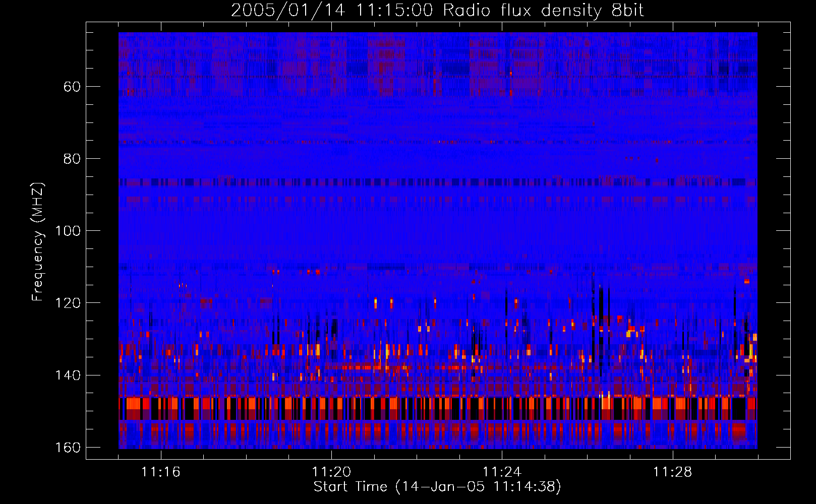Click the 80 frequency tick label
The width and height of the screenshot is (816, 504).
[x=72, y=159]
